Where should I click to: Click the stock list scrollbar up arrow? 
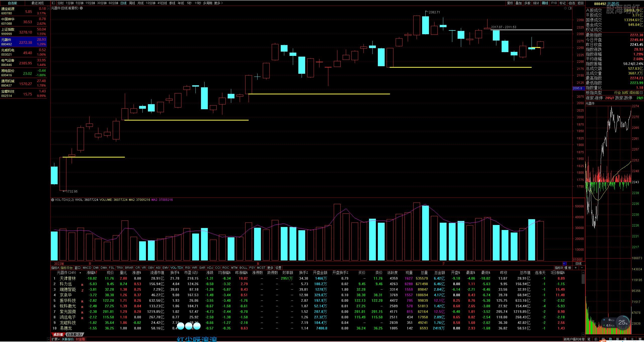click(583, 272)
